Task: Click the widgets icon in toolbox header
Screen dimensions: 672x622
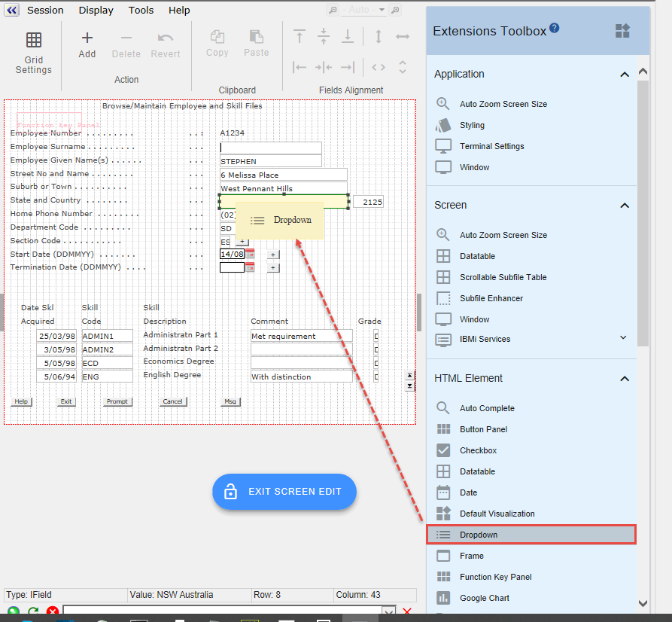Action: tap(622, 31)
